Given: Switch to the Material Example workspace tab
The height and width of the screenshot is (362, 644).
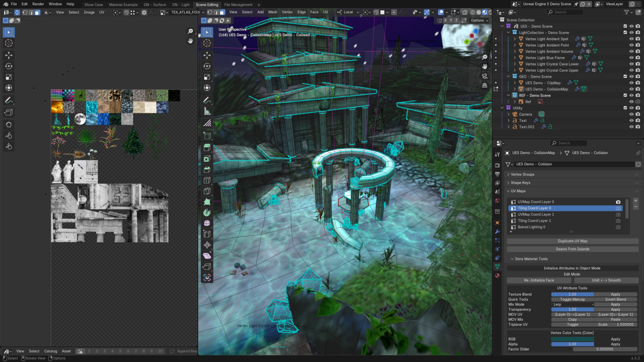Looking at the screenshot, I should (123, 5).
